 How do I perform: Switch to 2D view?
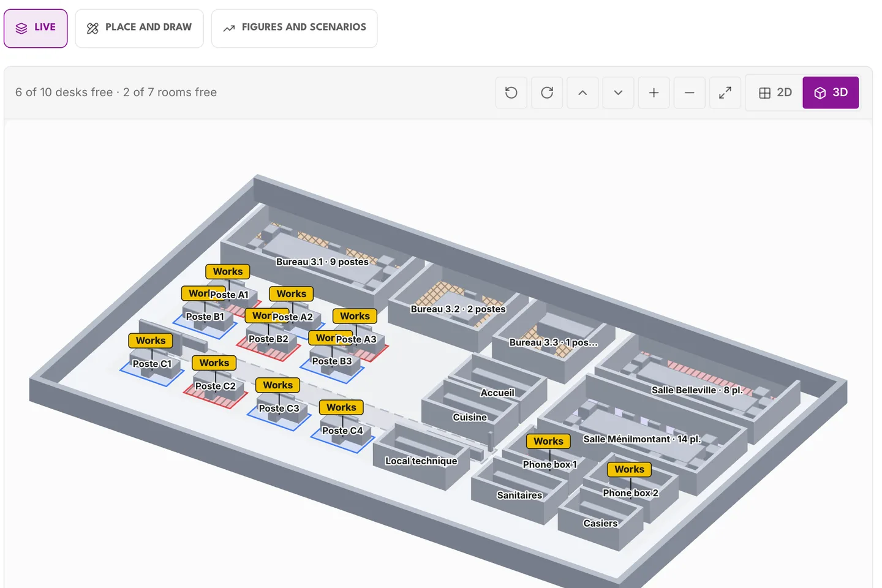(x=775, y=92)
